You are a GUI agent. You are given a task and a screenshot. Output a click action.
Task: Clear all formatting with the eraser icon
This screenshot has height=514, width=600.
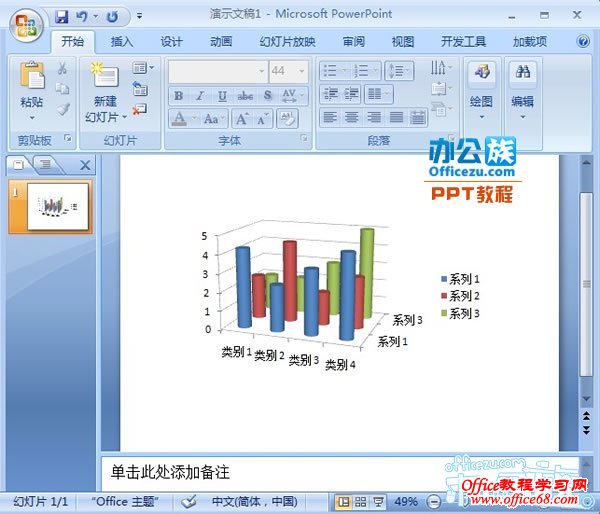287,119
